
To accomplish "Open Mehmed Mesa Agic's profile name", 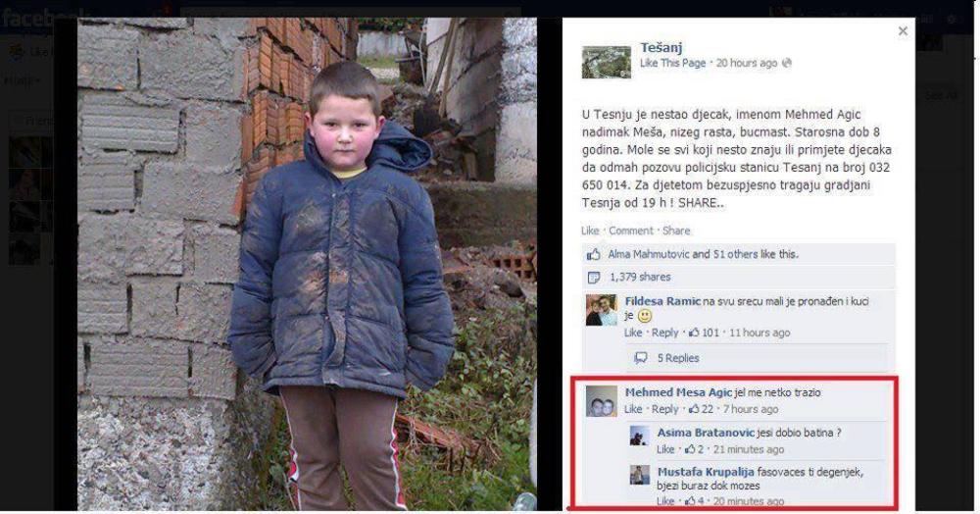I will 678,392.
